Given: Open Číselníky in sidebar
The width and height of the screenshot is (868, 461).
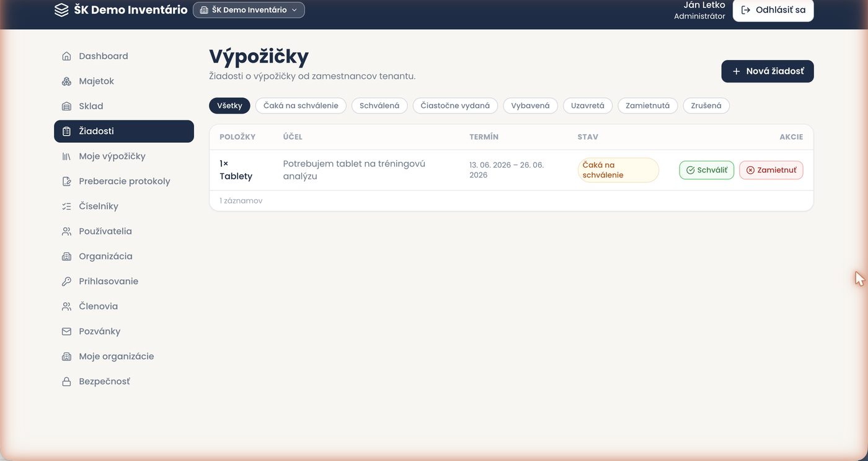Looking at the screenshot, I should pos(124,207).
